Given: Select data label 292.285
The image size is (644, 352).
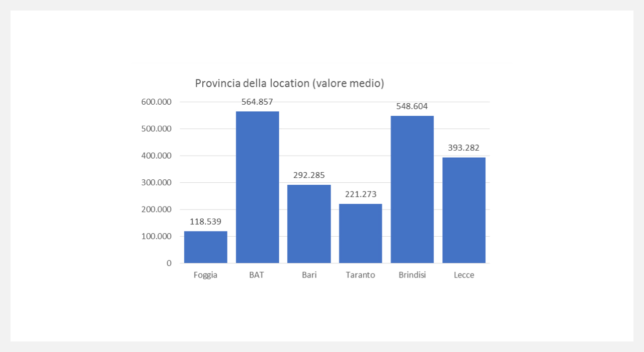Looking at the screenshot, I should coord(309,175).
